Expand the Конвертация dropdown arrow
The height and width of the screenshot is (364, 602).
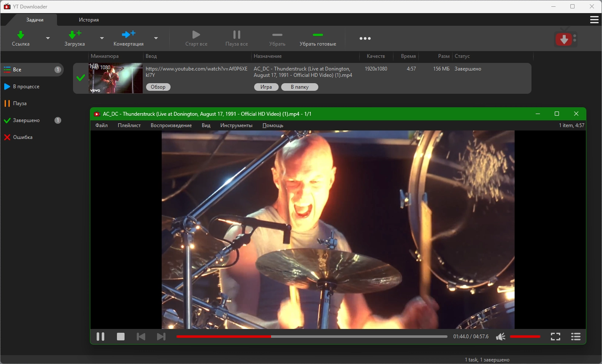point(156,38)
